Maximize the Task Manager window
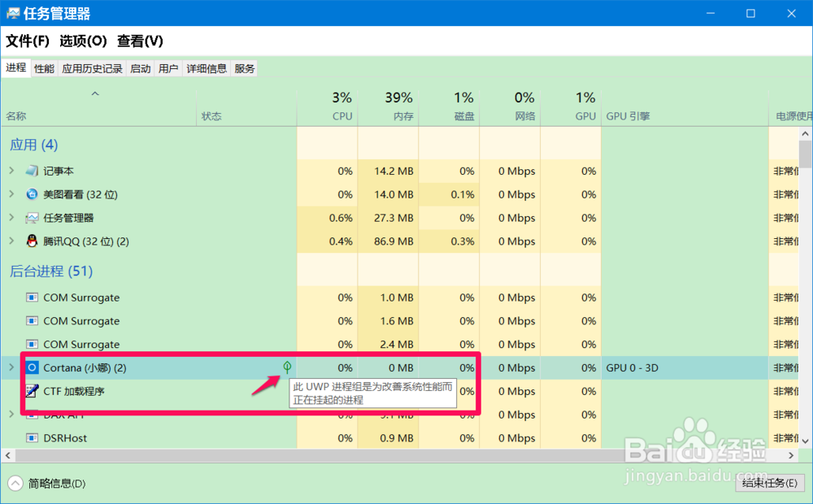 [x=750, y=14]
